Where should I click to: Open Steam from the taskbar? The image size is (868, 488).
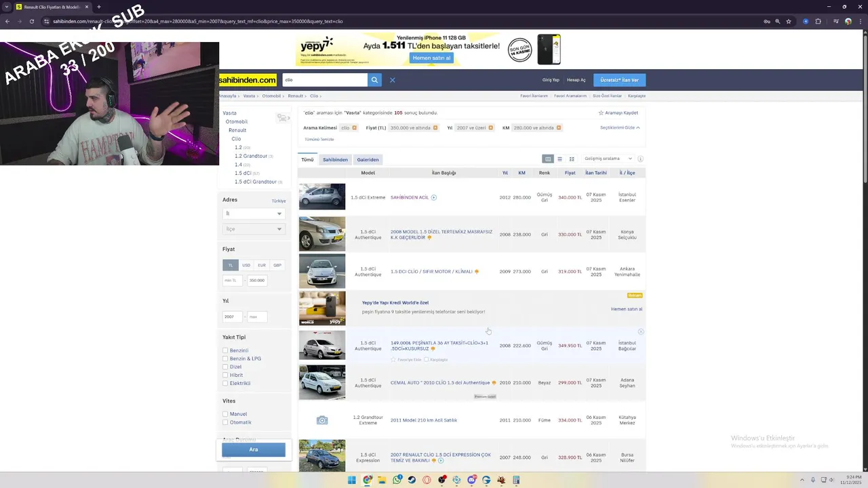click(x=412, y=481)
